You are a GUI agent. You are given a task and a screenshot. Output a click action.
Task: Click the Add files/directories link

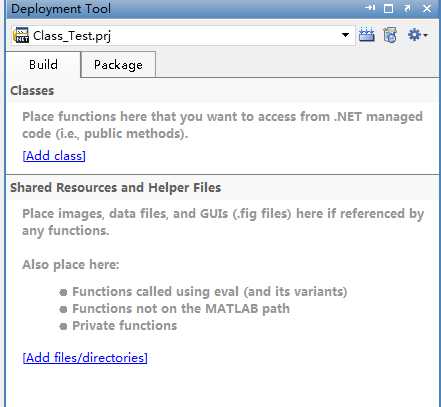[85, 358]
